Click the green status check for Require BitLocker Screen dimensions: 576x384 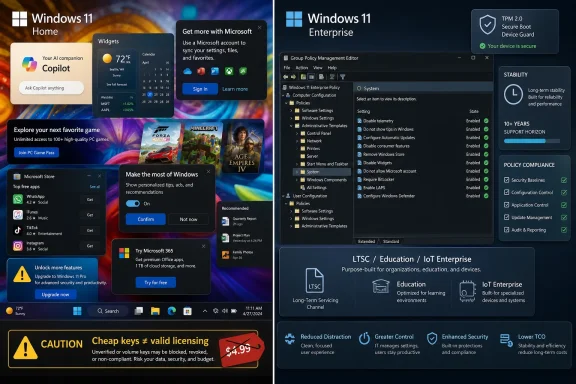pos(486,179)
